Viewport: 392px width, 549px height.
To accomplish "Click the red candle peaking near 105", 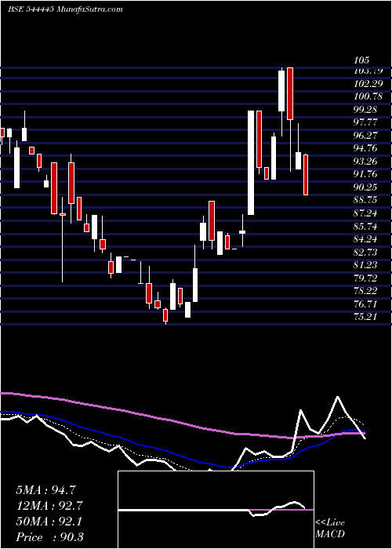I will click(x=290, y=93).
